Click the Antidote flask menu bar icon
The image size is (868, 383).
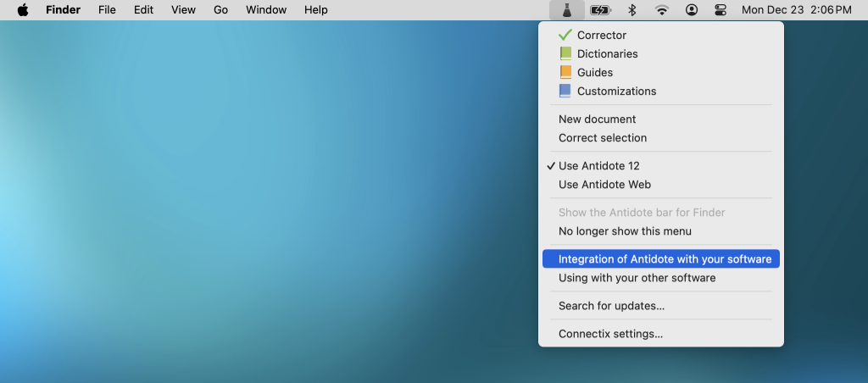[566, 10]
